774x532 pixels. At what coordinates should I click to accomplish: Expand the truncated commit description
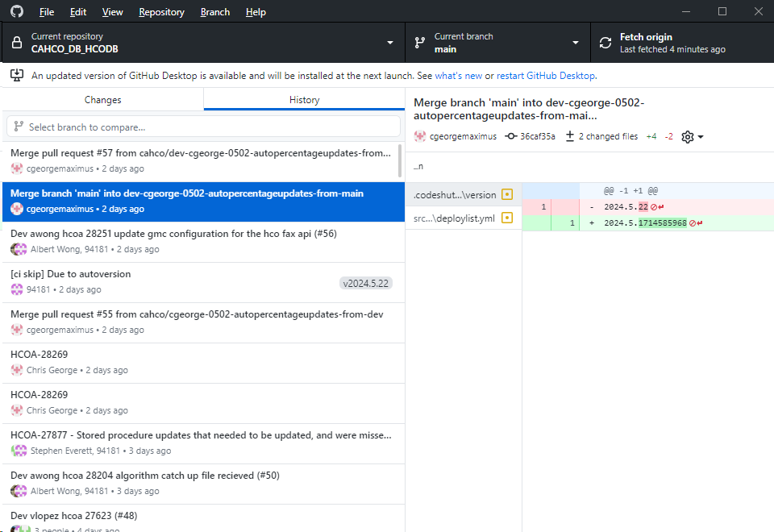[418, 166]
